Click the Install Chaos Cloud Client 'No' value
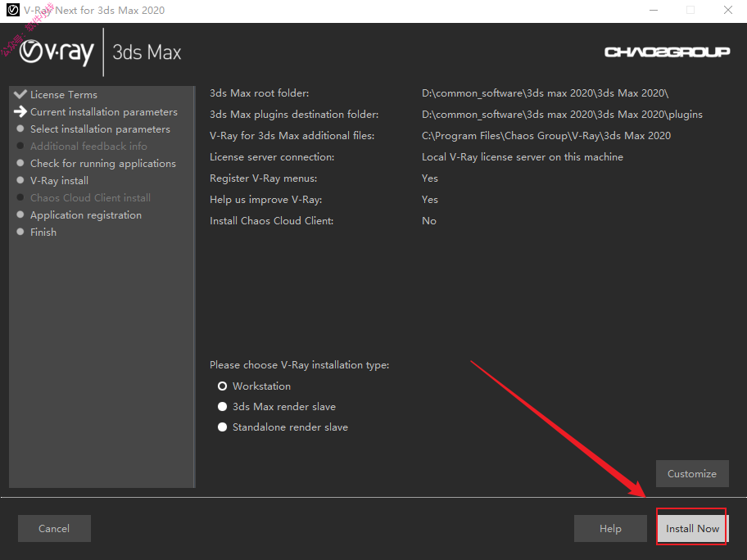This screenshot has width=747, height=560. click(428, 221)
